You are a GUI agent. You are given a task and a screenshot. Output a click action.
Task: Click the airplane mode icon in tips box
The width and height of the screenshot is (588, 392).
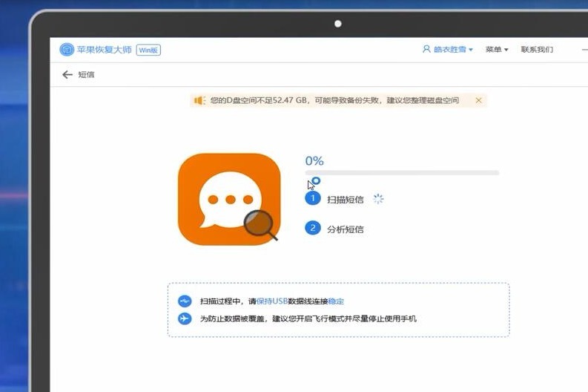(185, 318)
